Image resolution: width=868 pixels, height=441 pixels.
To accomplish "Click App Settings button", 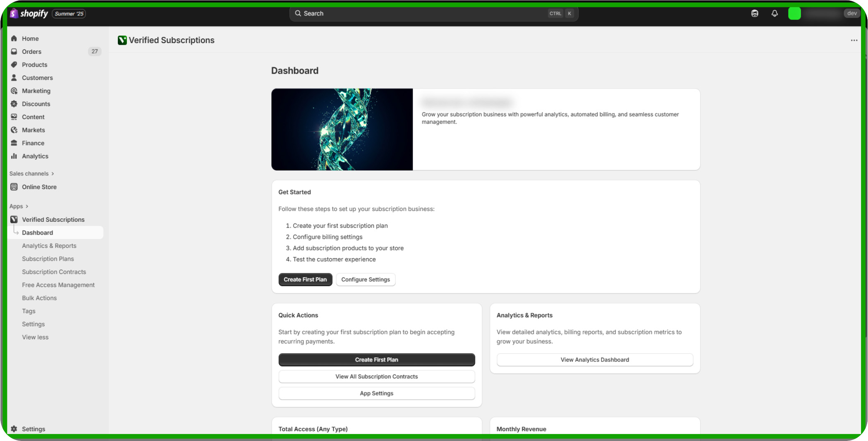I will (x=377, y=393).
